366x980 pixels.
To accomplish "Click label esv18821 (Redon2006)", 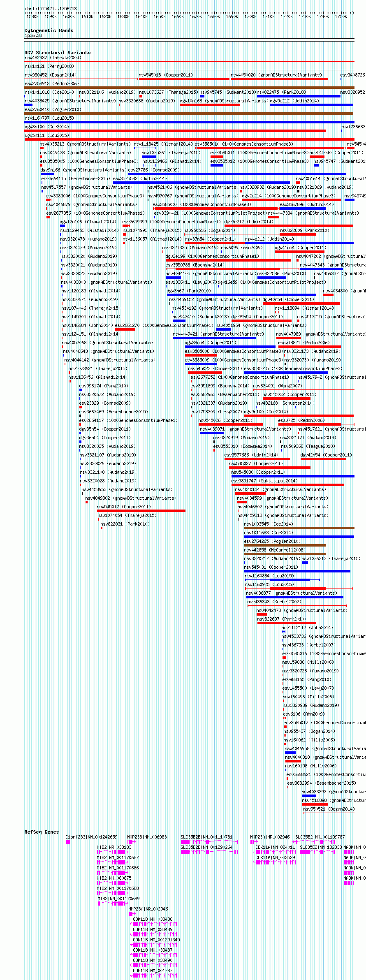I will tap(304, 343).
